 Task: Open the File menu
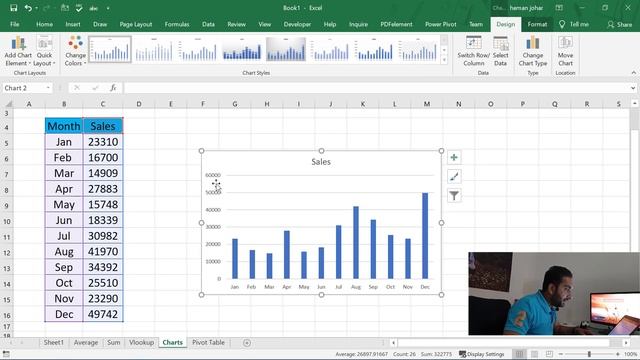[x=15, y=24]
